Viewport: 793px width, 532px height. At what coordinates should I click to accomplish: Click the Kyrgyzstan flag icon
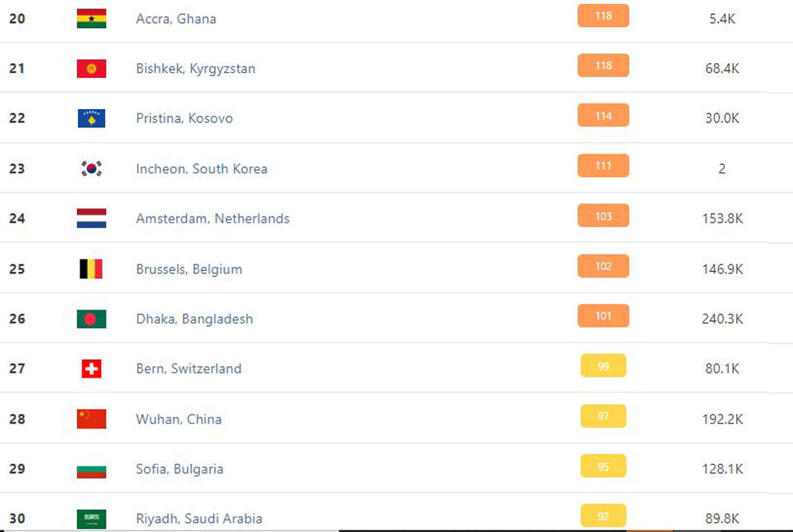[92, 68]
